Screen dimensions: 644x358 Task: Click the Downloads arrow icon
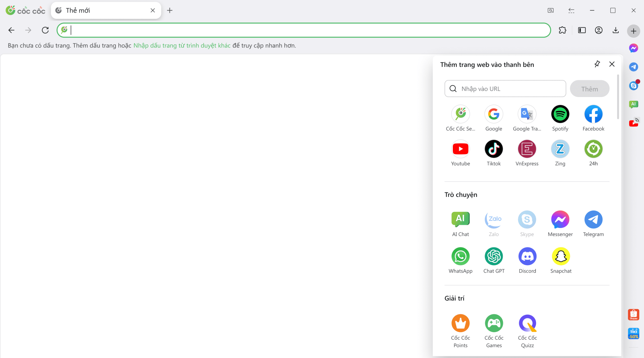pos(615,30)
